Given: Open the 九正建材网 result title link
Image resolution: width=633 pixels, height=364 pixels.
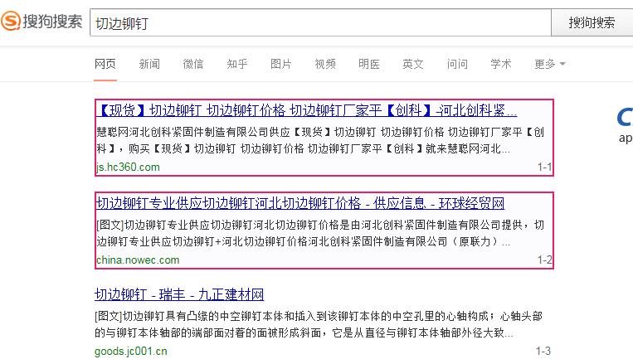Looking at the screenshot, I should pos(179,295).
